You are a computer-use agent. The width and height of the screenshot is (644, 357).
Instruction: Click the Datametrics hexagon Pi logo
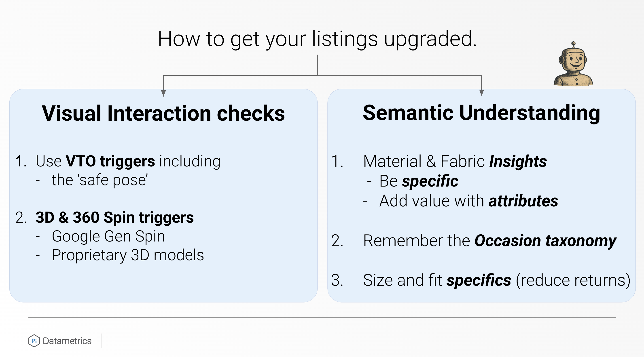pos(34,341)
